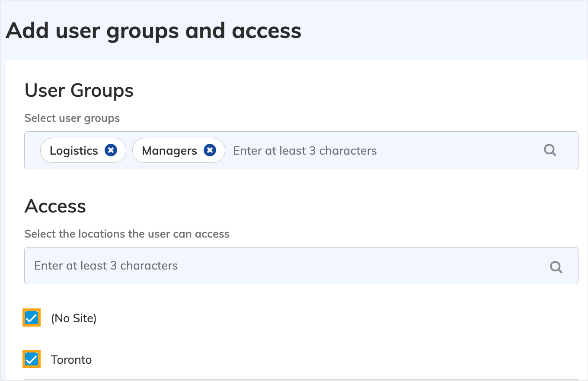Viewport: 588px width, 381px height.
Task: Click the Toronto location label
Action: [71, 360]
